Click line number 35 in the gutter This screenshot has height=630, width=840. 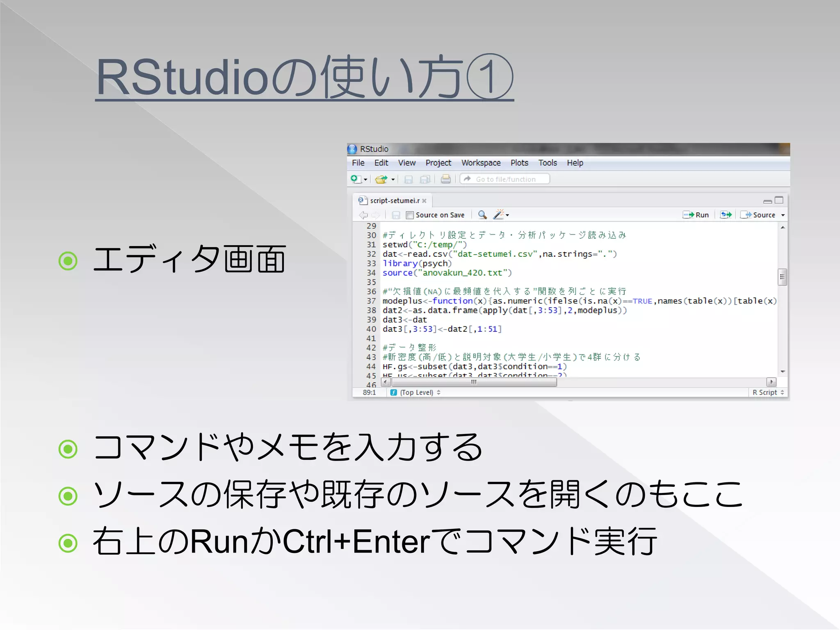click(371, 282)
